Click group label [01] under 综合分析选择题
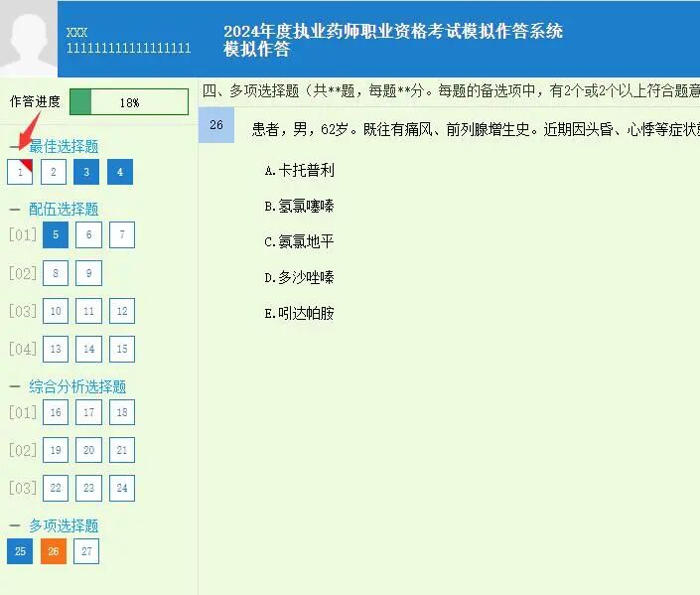Image resolution: width=700 pixels, height=595 pixels. tap(23, 412)
